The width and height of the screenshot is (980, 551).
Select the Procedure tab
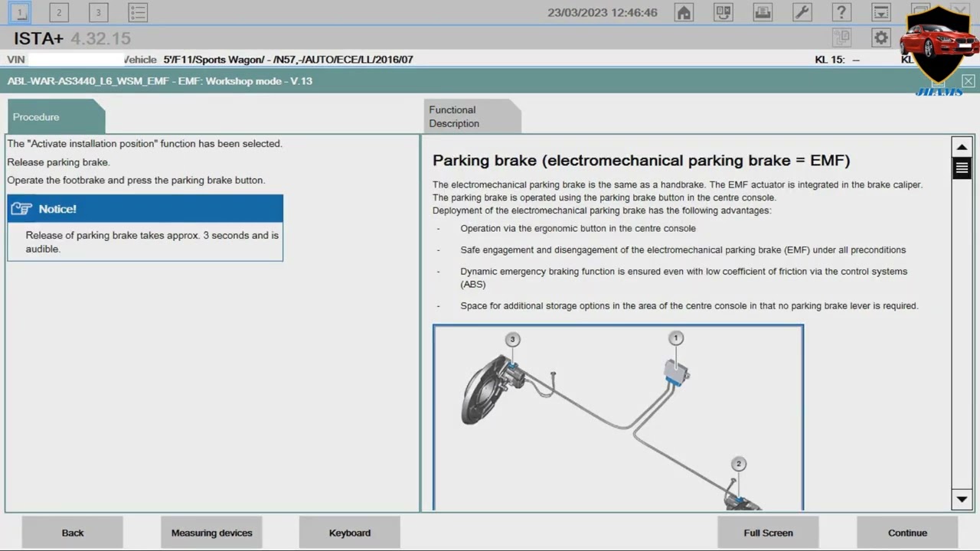[55, 117]
